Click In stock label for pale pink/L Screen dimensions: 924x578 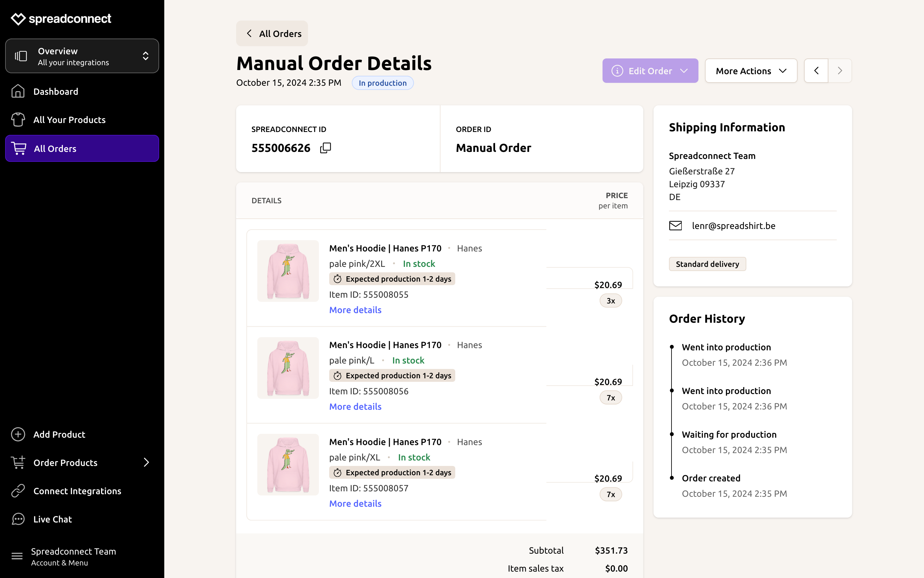(408, 361)
